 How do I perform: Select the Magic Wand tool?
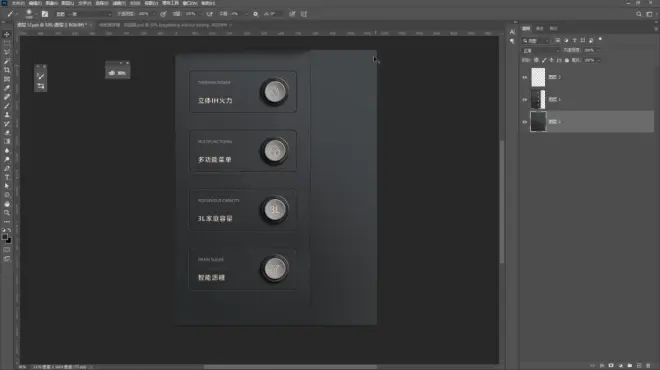pyautogui.click(x=7, y=61)
